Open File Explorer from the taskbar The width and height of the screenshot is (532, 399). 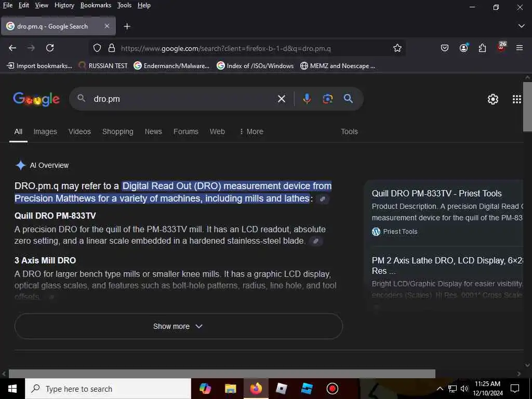point(230,389)
